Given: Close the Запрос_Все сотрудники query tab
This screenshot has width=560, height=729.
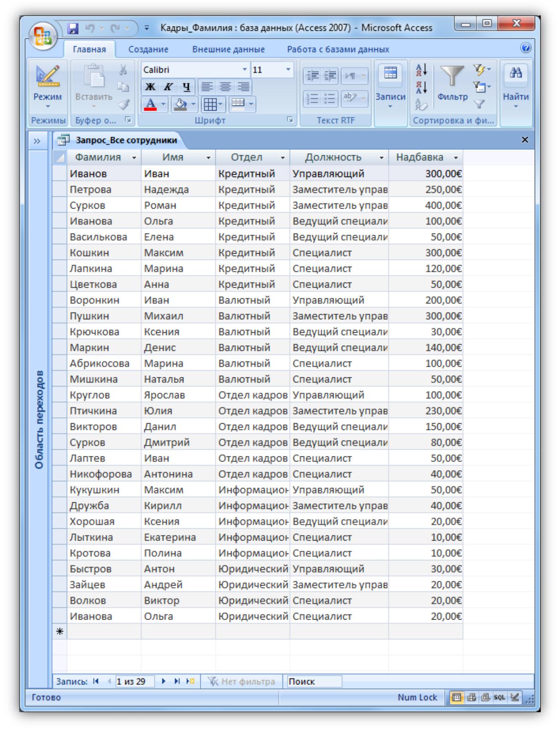Looking at the screenshot, I should coord(525,140).
